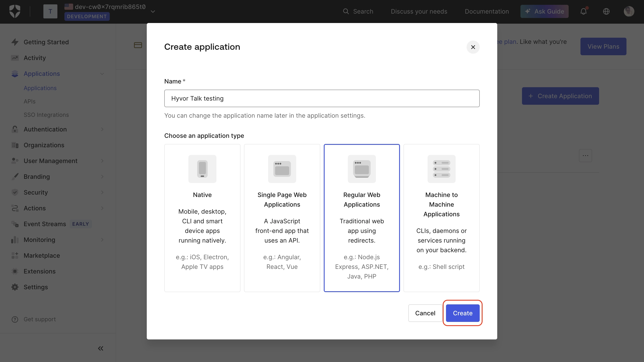This screenshot has width=644, height=362.
Task: Select Machine to Machine Applications type
Action: 441,218
